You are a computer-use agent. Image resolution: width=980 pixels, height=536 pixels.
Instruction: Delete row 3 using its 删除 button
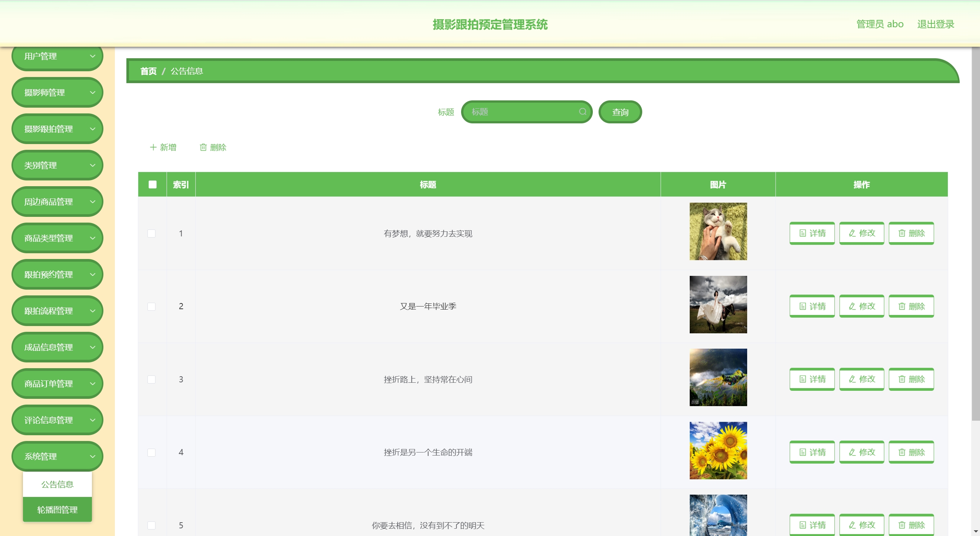(x=911, y=379)
